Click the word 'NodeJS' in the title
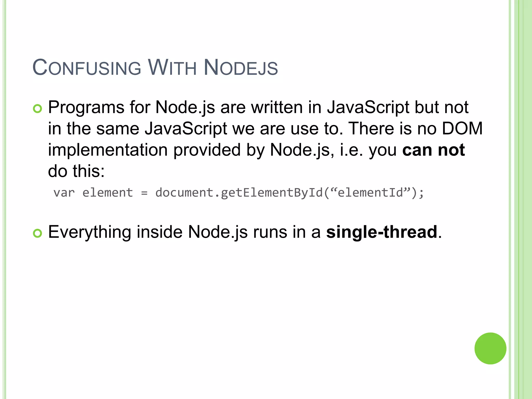This screenshot has width=532, height=399. pyautogui.click(x=241, y=68)
